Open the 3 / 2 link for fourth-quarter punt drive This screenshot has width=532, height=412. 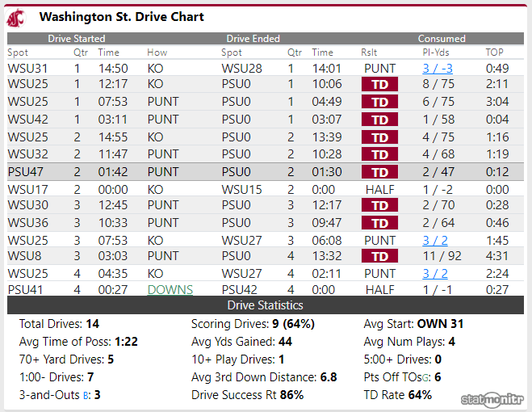(x=435, y=273)
